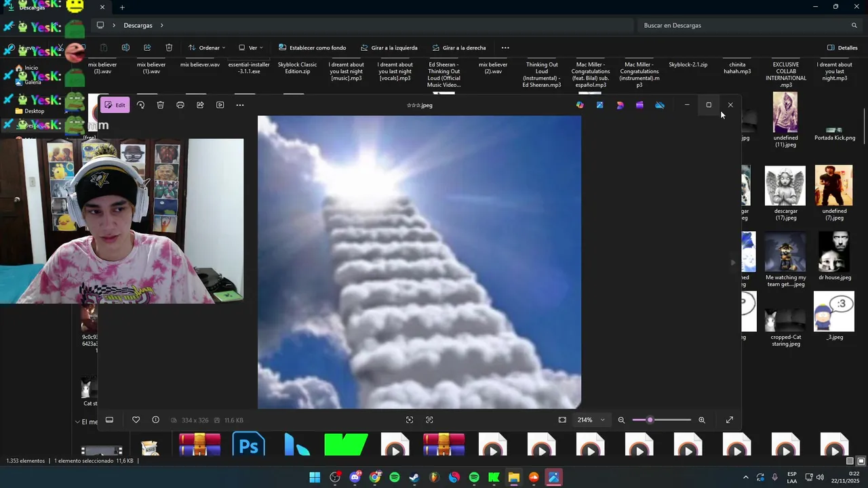Open the Windows Start menu

coord(315,477)
